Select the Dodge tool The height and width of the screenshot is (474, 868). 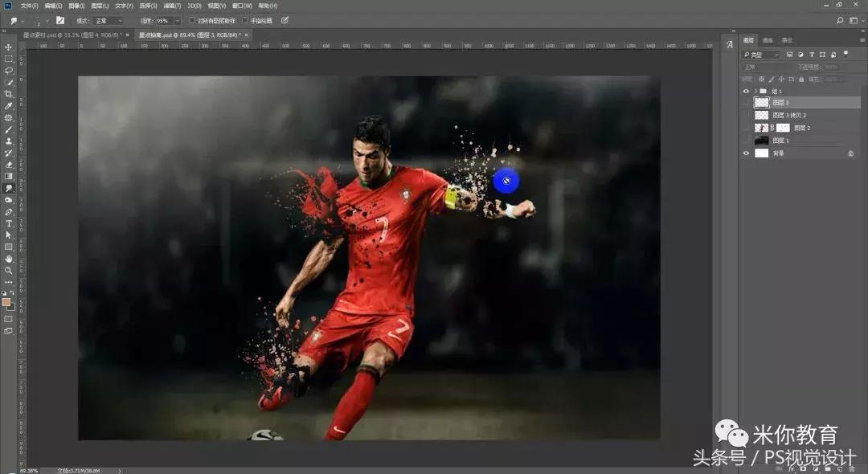coord(8,200)
